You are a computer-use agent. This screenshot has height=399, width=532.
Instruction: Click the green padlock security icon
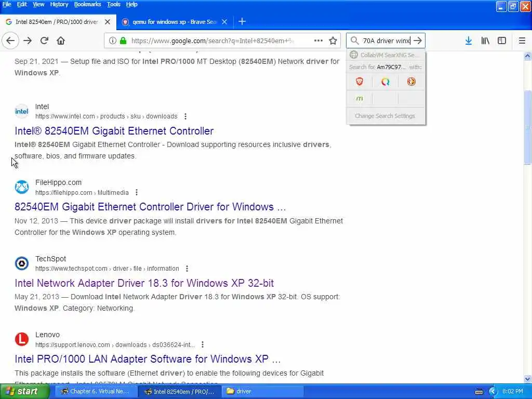pyautogui.click(x=123, y=41)
